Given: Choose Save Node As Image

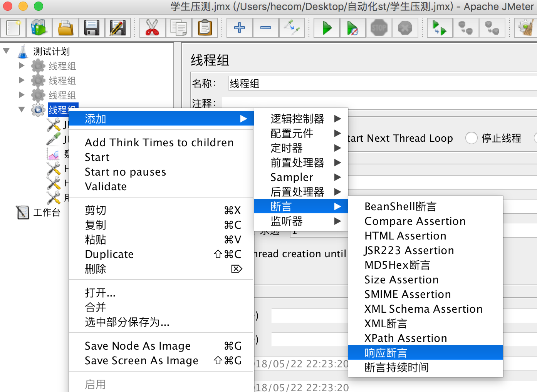Looking at the screenshot, I should point(161,346).
